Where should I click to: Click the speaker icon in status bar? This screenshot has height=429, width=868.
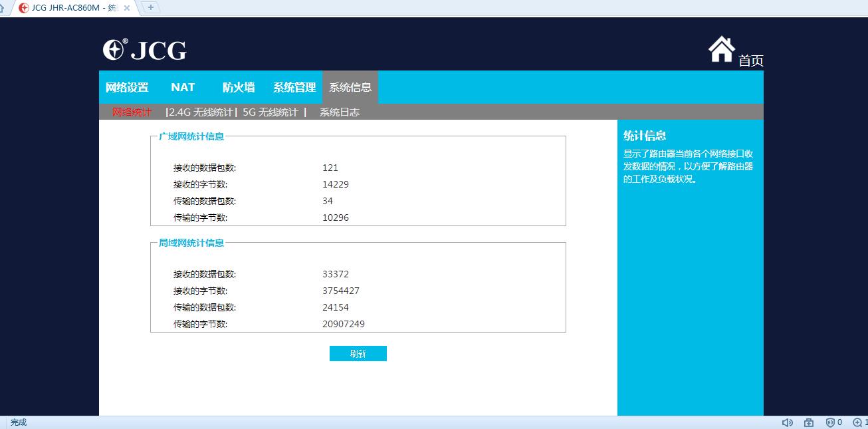[788, 422]
